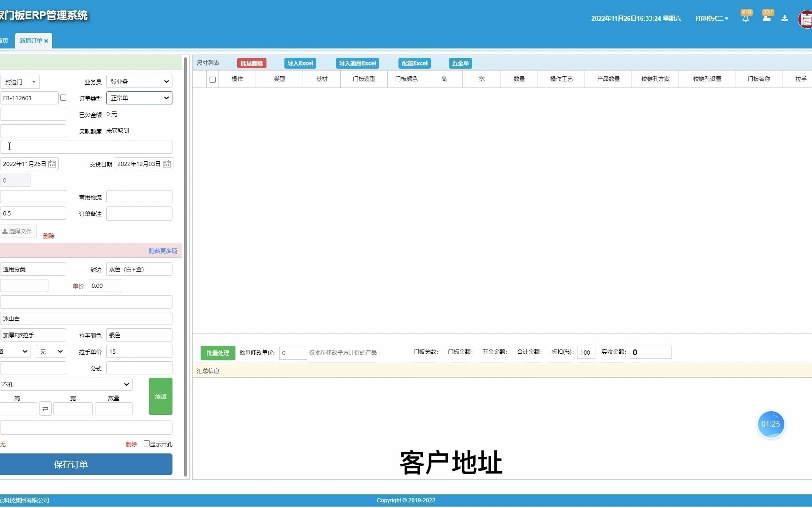Click the 实收金额 input field

click(651, 352)
